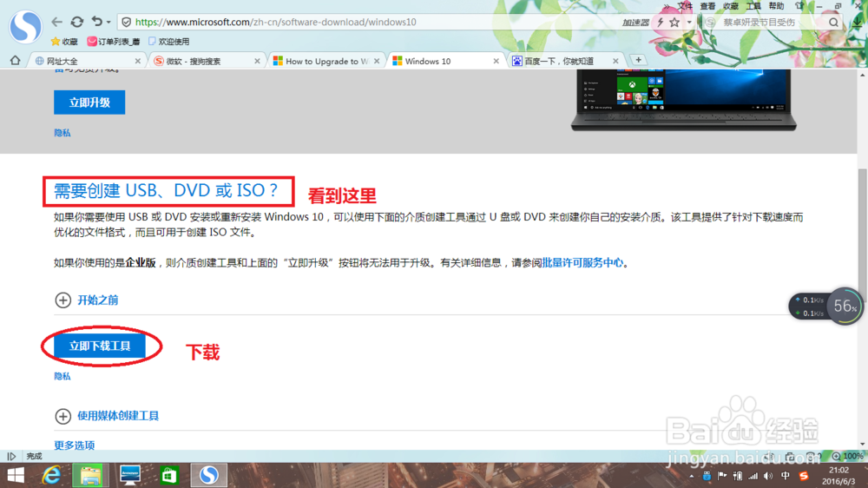Screen dimensions: 868x488
Task: Click the lightning speed mode icon
Action: (x=660, y=23)
